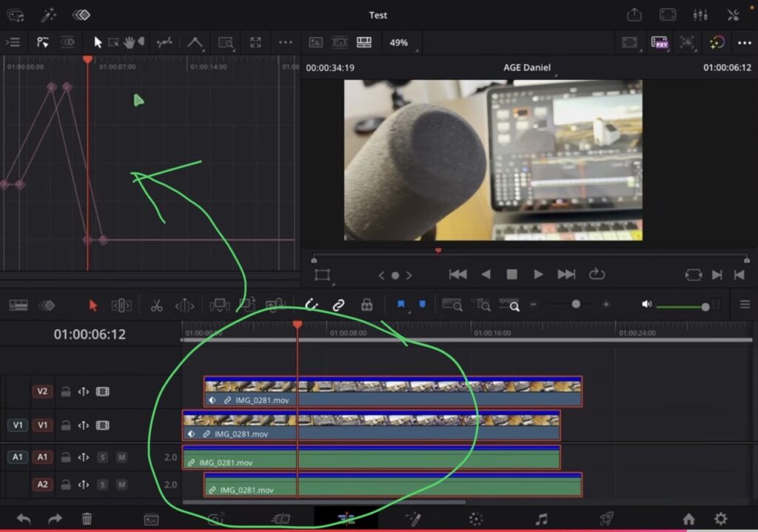This screenshot has height=532, width=758.
Task: Select the keyframe editor hand pan tool
Action: click(129, 42)
